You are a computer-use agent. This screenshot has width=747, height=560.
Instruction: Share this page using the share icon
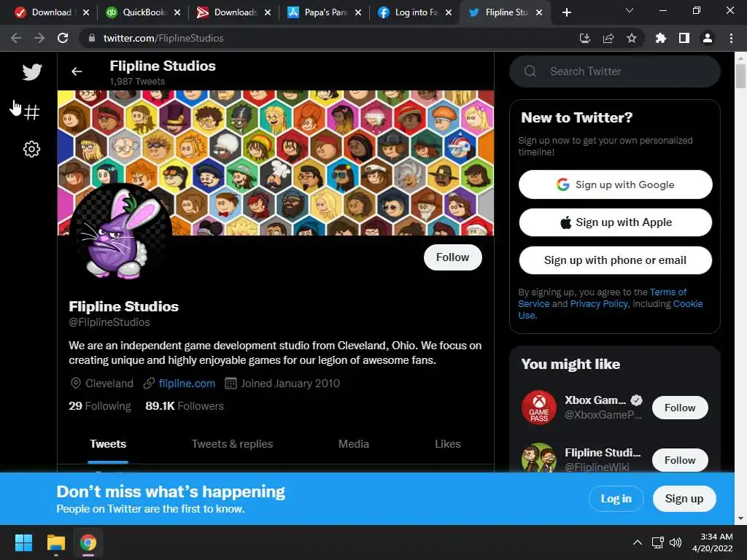pyautogui.click(x=608, y=38)
